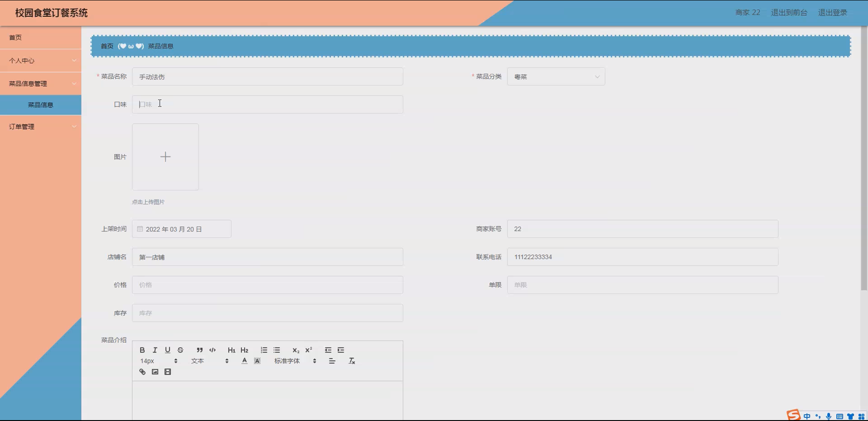The height and width of the screenshot is (421, 868).
Task: Open the 文本 heading type dropdown
Action: pyautogui.click(x=210, y=361)
